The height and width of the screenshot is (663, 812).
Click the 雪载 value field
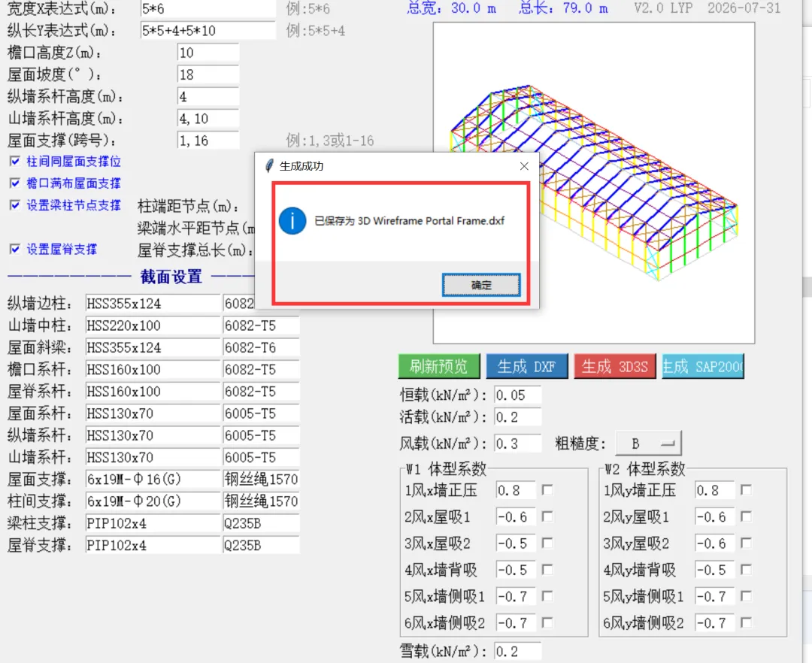pyautogui.click(x=518, y=651)
